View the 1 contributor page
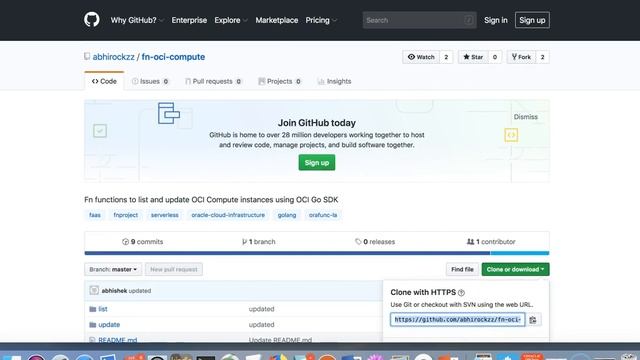640x360 pixels. (x=491, y=242)
